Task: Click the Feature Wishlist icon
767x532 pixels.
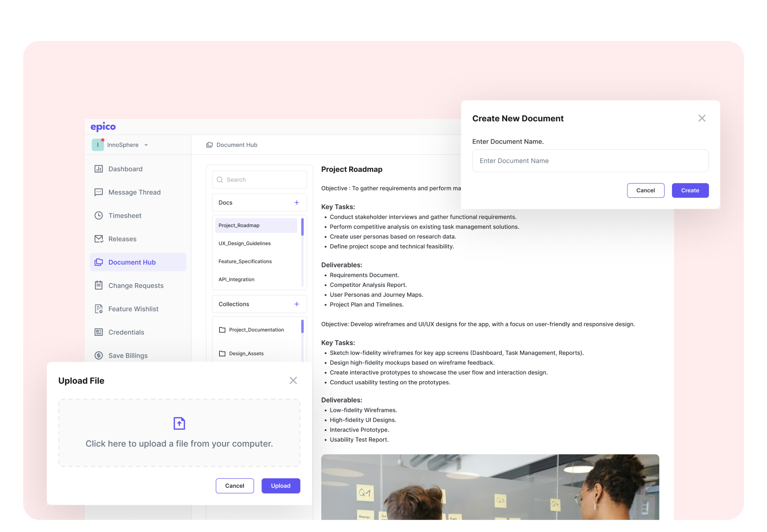Action: click(99, 309)
